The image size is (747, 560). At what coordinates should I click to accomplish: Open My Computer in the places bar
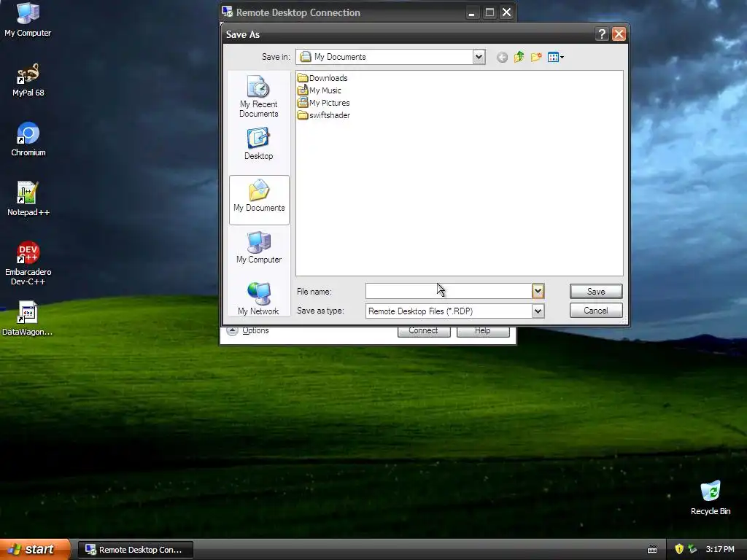tap(259, 248)
